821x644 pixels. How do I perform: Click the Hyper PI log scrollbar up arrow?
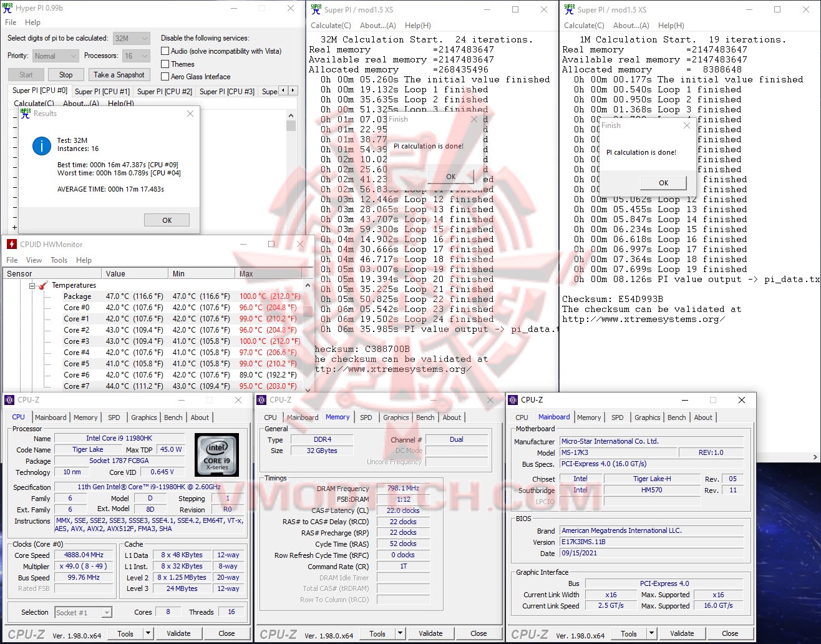(x=291, y=115)
